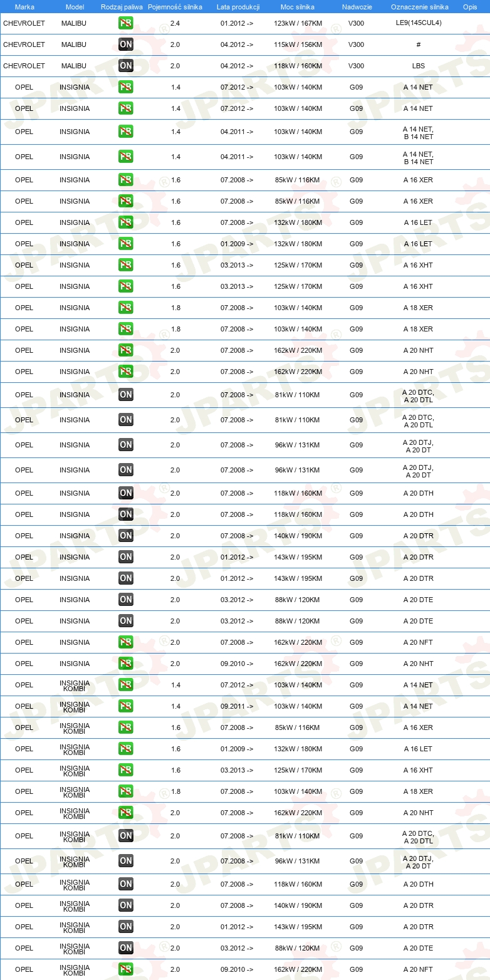The height and width of the screenshot is (980, 490).
Task: Select the 2.4 engine capacity cell
Action: [175, 23]
